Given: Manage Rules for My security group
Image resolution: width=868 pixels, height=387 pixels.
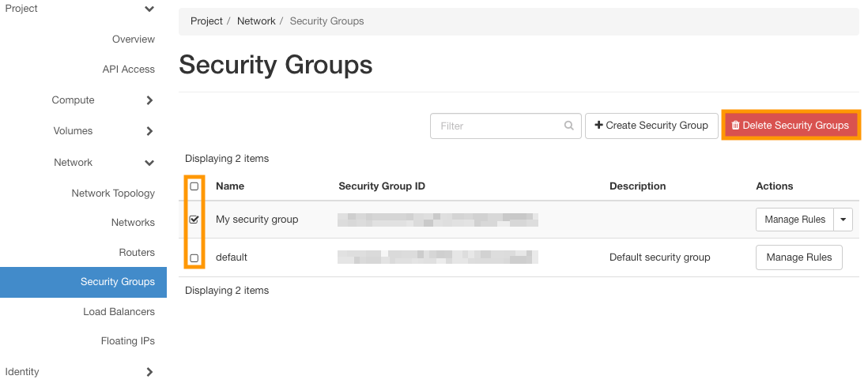Looking at the screenshot, I should [x=795, y=220].
